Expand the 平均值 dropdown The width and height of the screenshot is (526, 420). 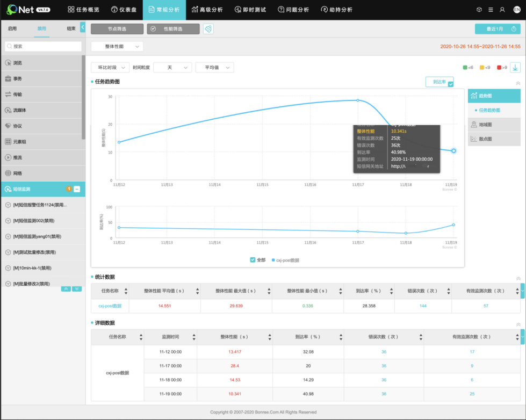coord(214,68)
